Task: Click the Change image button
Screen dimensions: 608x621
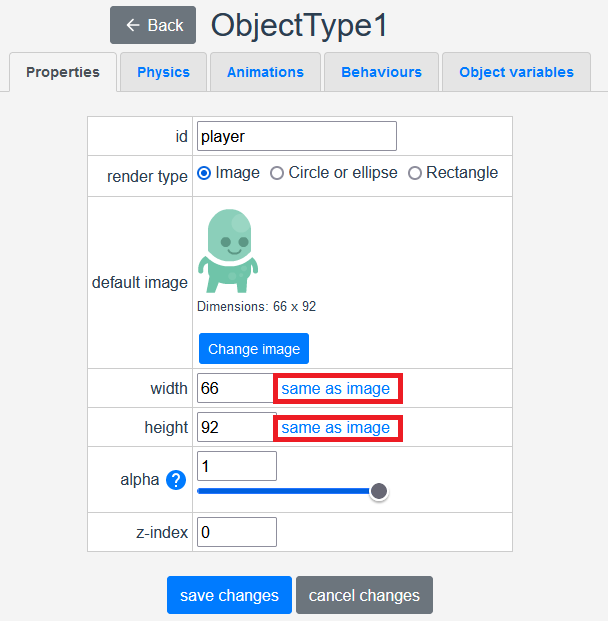Action: (x=254, y=349)
